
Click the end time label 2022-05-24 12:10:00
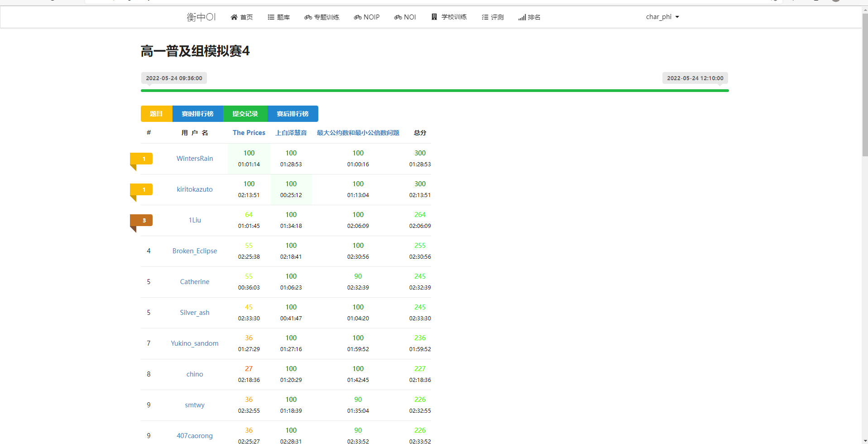click(695, 78)
